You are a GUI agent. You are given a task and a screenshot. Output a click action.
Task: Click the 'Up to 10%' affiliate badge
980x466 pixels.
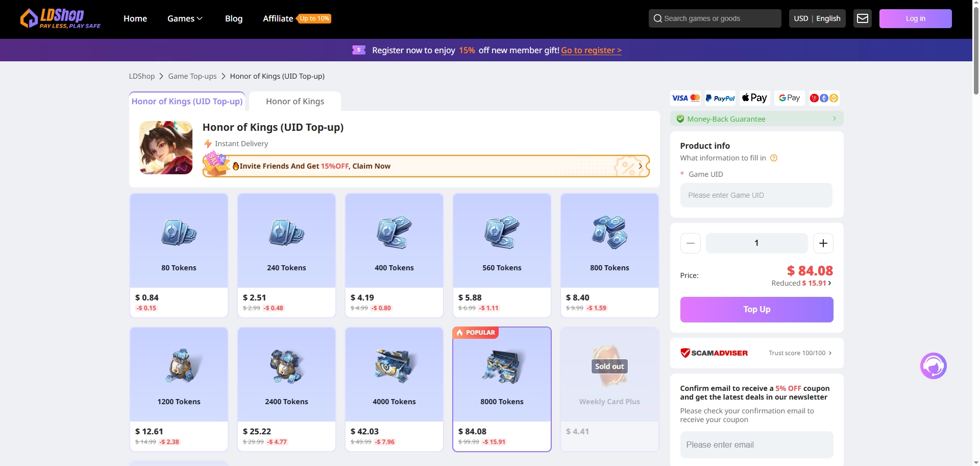(x=314, y=18)
